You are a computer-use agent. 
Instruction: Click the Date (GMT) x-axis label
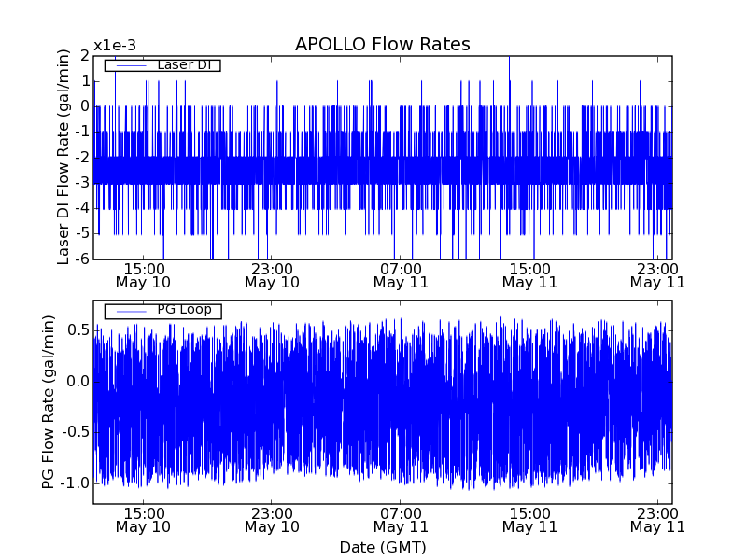(x=382, y=547)
